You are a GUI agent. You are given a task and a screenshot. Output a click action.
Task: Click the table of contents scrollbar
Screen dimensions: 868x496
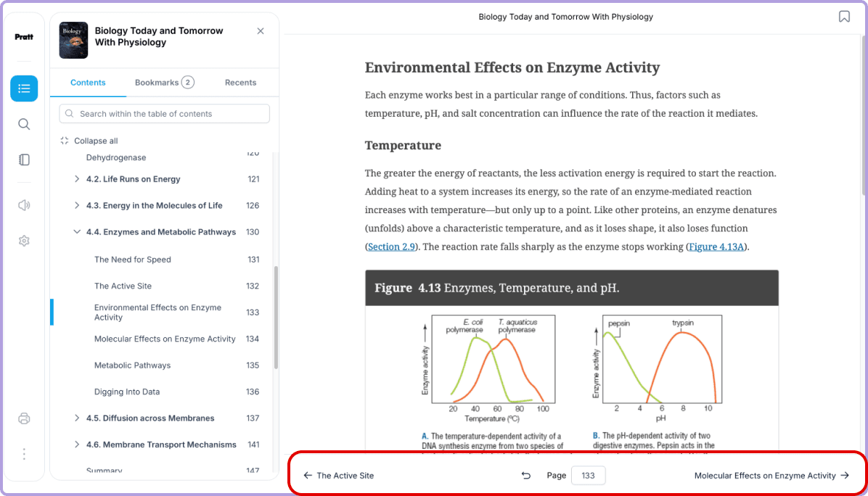click(x=276, y=318)
